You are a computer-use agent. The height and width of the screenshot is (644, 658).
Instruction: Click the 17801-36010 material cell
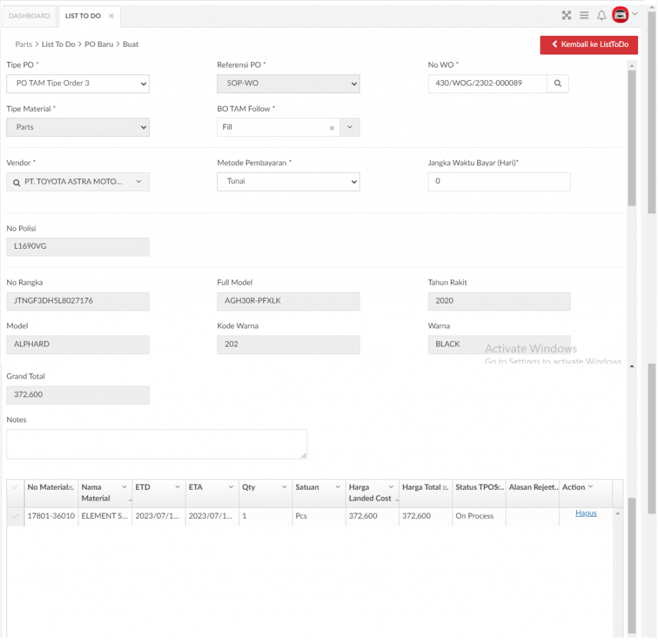(x=51, y=516)
